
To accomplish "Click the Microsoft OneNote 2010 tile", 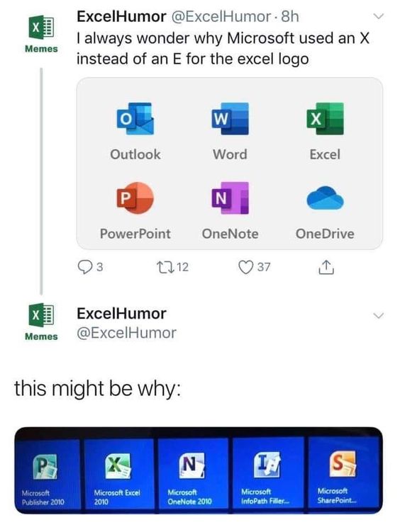I will pyautogui.click(x=193, y=474).
